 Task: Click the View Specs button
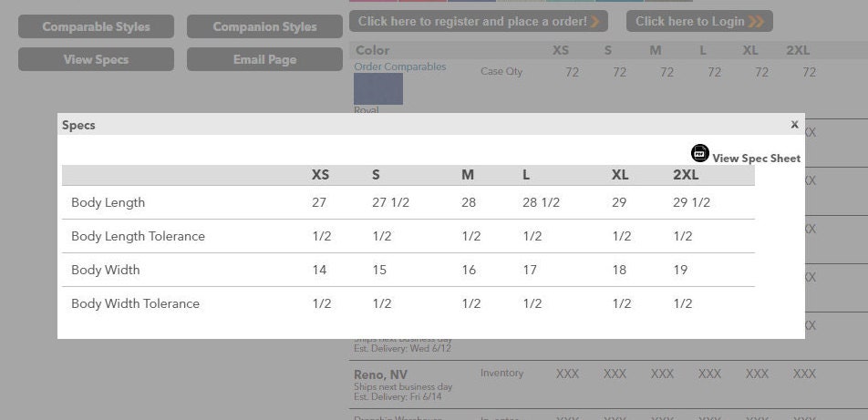[97, 59]
